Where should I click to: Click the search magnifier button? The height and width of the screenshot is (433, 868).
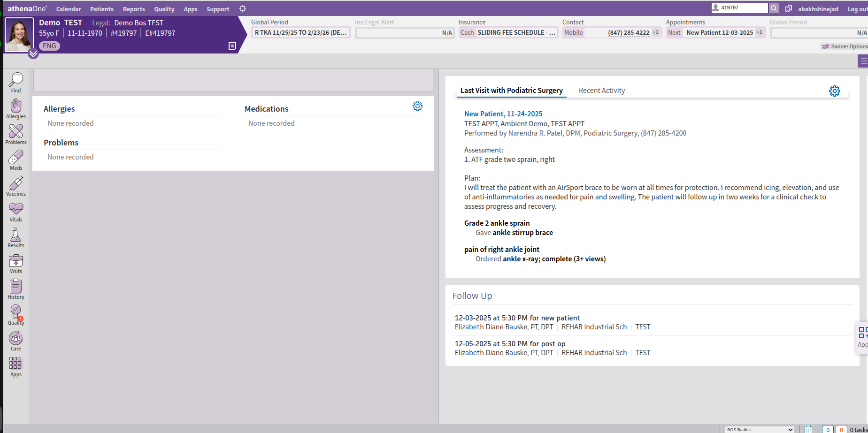[774, 8]
